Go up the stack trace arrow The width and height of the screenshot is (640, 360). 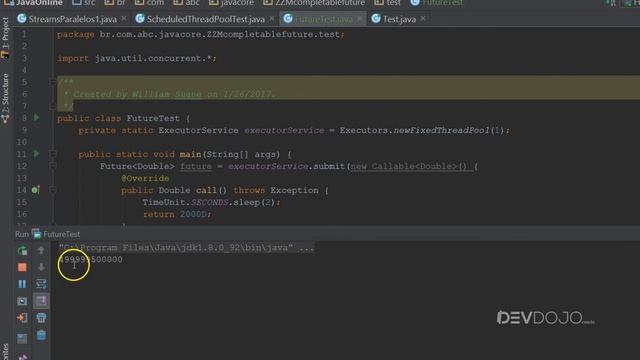point(41,251)
